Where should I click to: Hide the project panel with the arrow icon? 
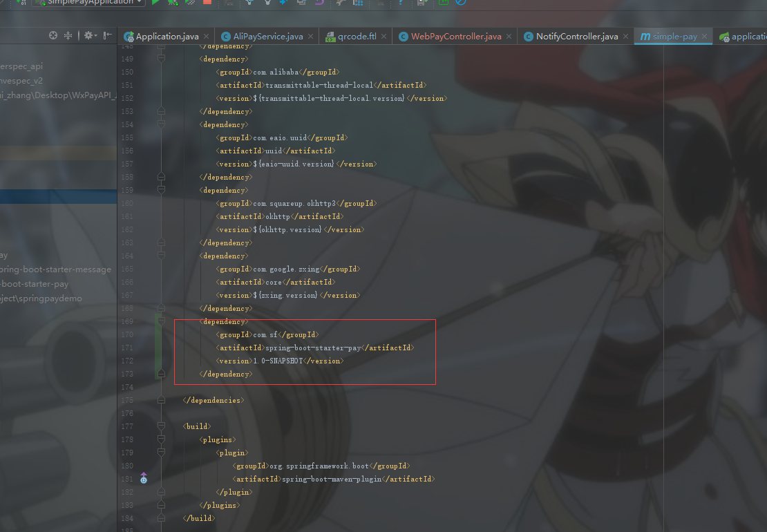[x=108, y=35]
